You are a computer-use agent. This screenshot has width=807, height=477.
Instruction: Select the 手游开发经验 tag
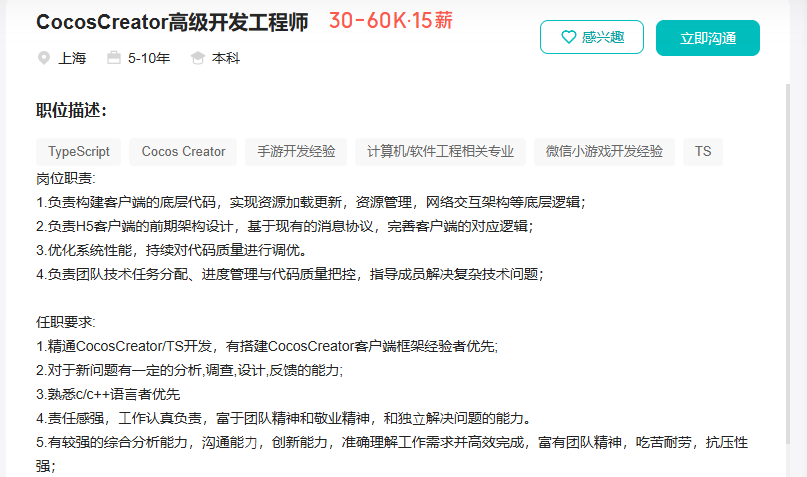[296, 152]
